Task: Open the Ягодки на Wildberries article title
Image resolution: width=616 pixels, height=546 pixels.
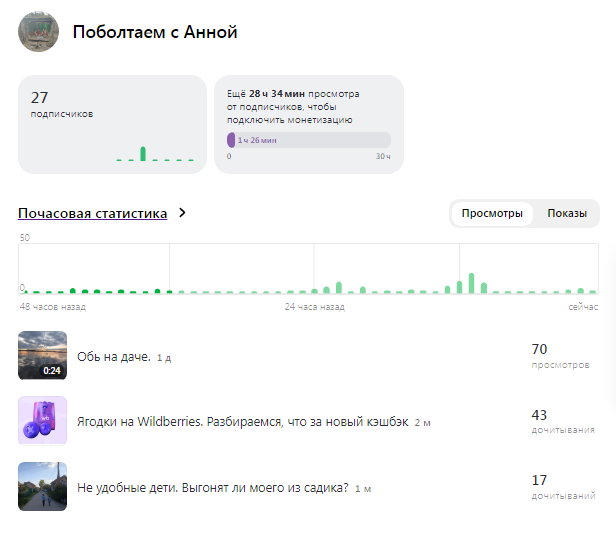Action: point(243,422)
